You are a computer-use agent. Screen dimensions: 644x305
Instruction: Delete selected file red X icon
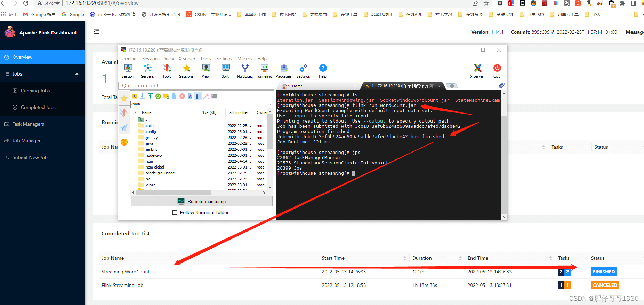click(x=182, y=96)
